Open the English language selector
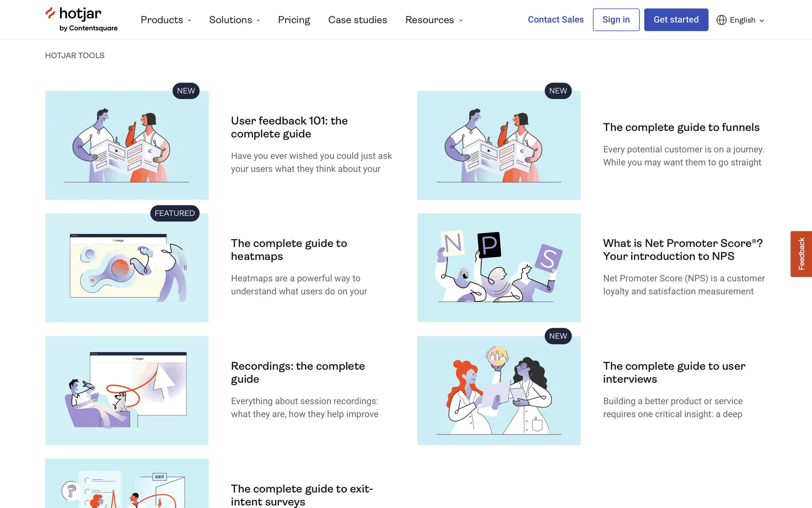Screen dimensions: 812x508 741,20
